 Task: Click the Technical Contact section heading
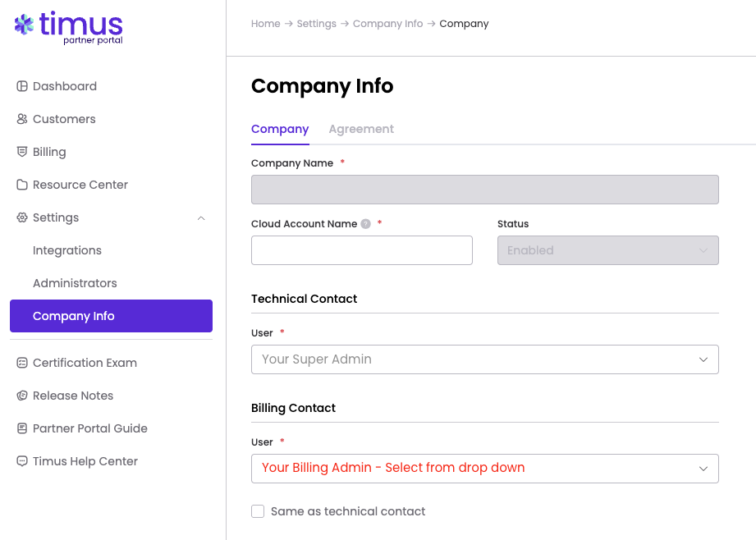click(x=305, y=299)
